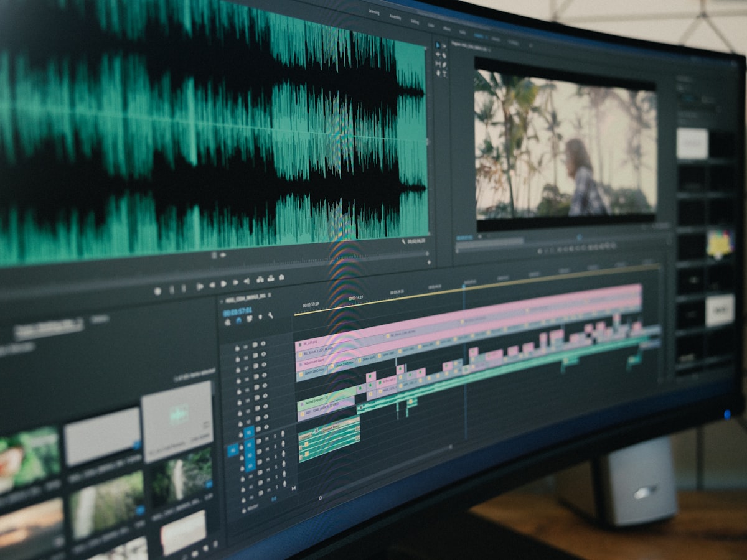Click Mark In in Source monitor transport
Image resolution: width=747 pixels, height=560 pixels.
172,289
